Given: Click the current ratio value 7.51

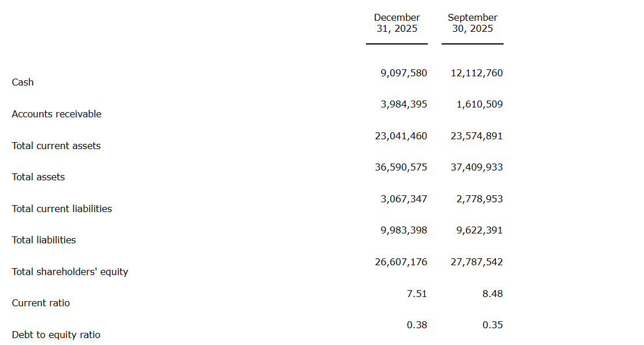Looking at the screenshot, I should click(417, 294).
